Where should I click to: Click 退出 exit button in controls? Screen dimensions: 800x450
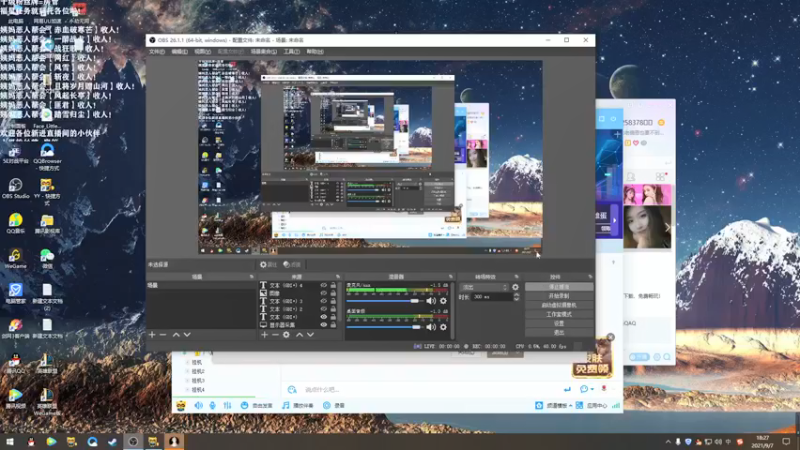click(x=559, y=333)
